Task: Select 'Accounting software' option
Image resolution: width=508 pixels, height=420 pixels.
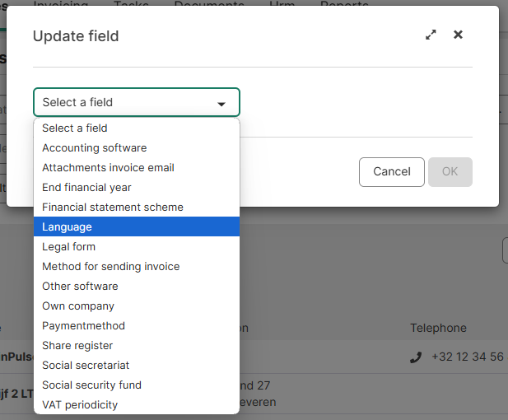Action: pyautogui.click(x=137, y=147)
